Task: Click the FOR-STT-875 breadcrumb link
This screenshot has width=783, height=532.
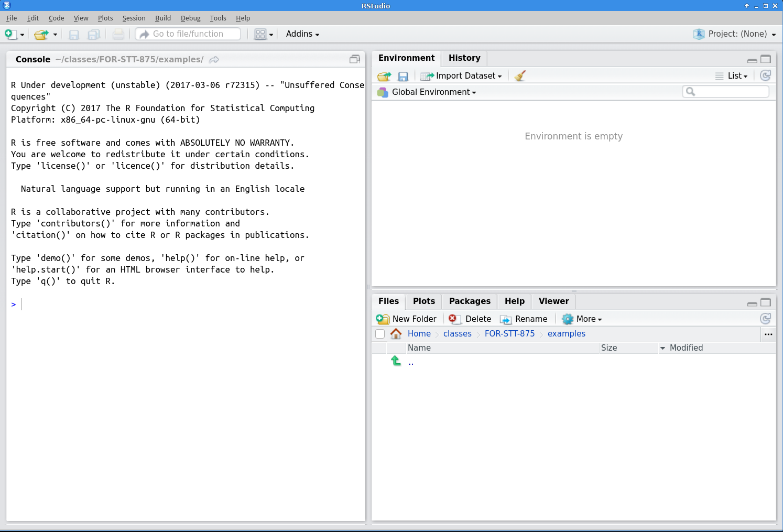Action: tap(510, 334)
